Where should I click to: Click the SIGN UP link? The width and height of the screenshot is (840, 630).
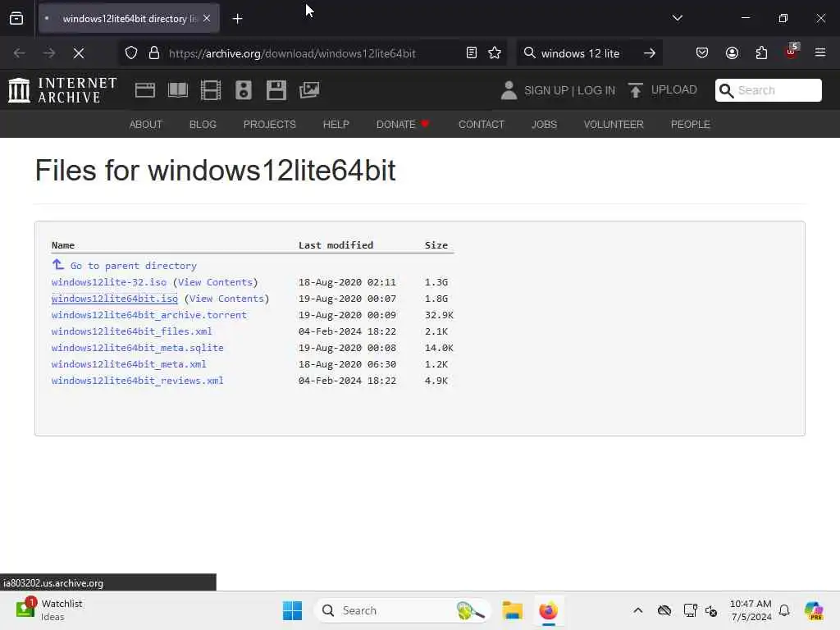[x=546, y=90]
